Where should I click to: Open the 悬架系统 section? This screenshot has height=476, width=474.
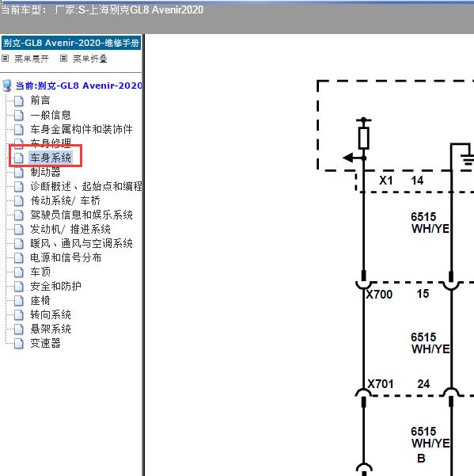click(x=51, y=329)
